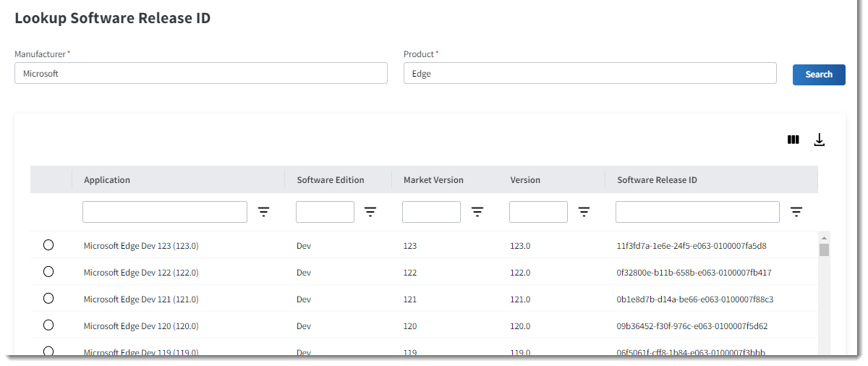The image size is (868, 366).
Task: Click the Manufacturer field containing Microsoft
Action: click(x=200, y=73)
